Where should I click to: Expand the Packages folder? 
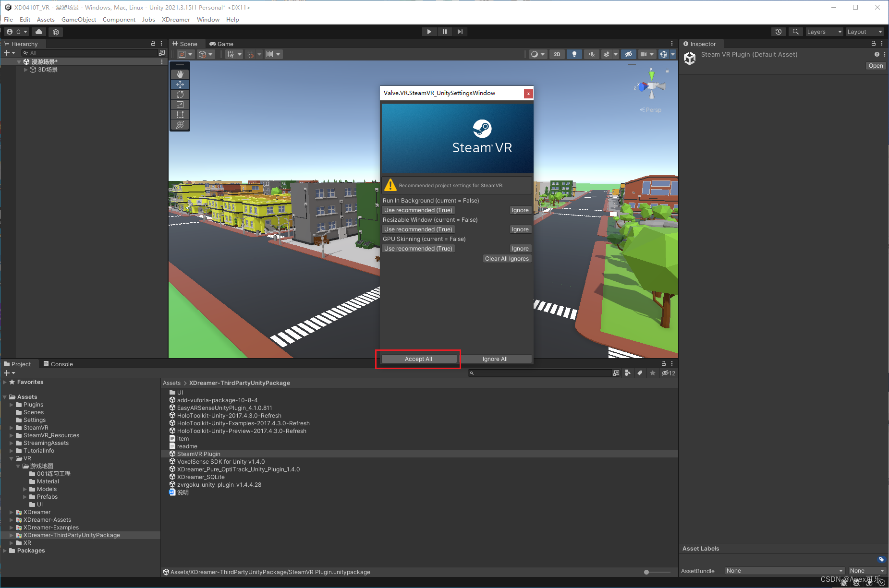click(x=5, y=551)
